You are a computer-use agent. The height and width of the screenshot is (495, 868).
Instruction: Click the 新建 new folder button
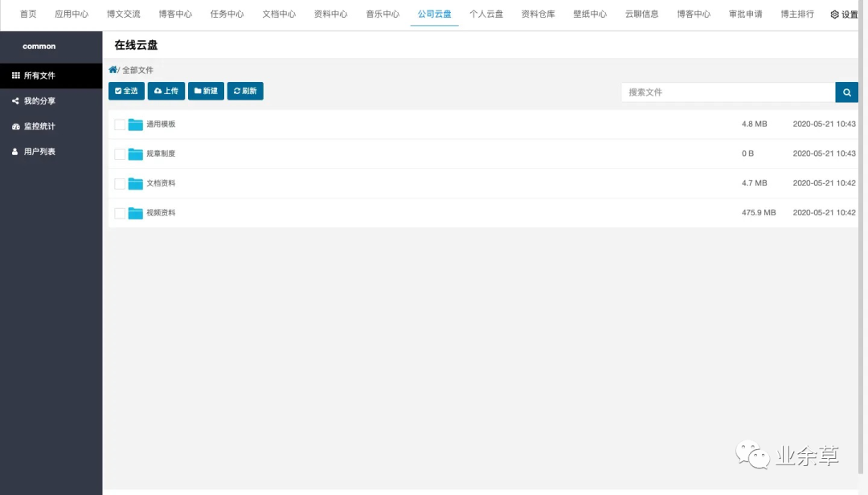point(206,91)
